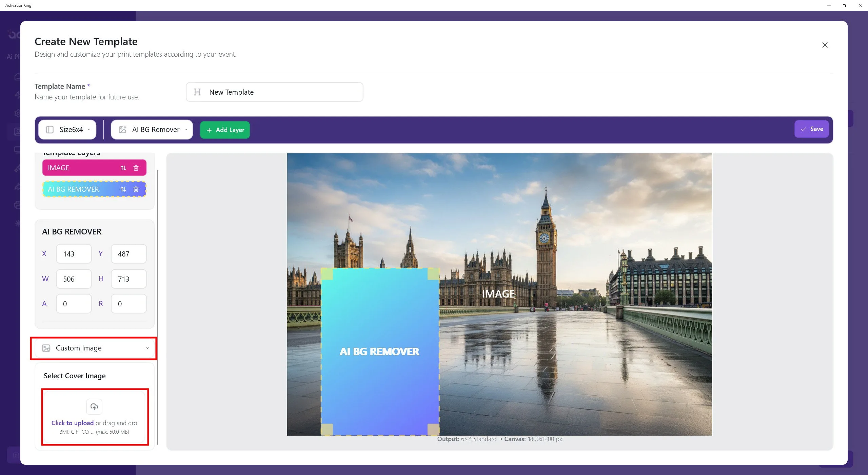Click the image sparkle icon in AI BG Remover dropdown
The width and height of the screenshot is (868, 475).
pyautogui.click(x=122, y=130)
